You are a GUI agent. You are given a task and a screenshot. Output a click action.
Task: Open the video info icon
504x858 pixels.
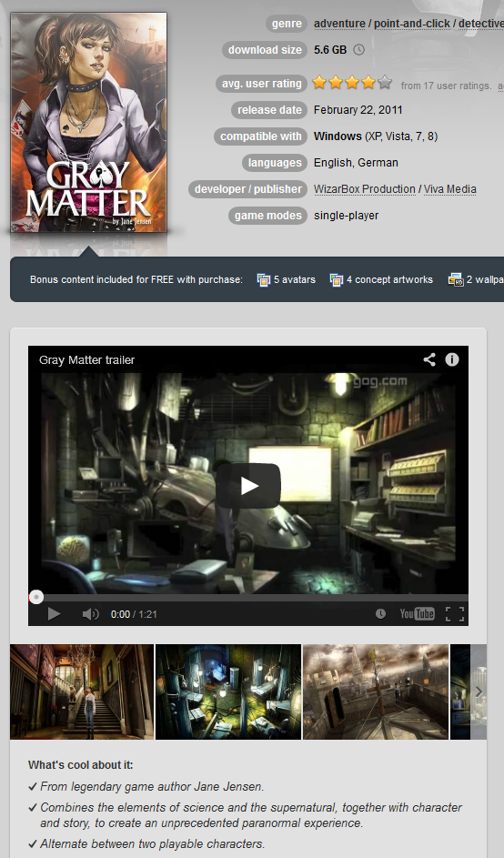click(x=452, y=359)
